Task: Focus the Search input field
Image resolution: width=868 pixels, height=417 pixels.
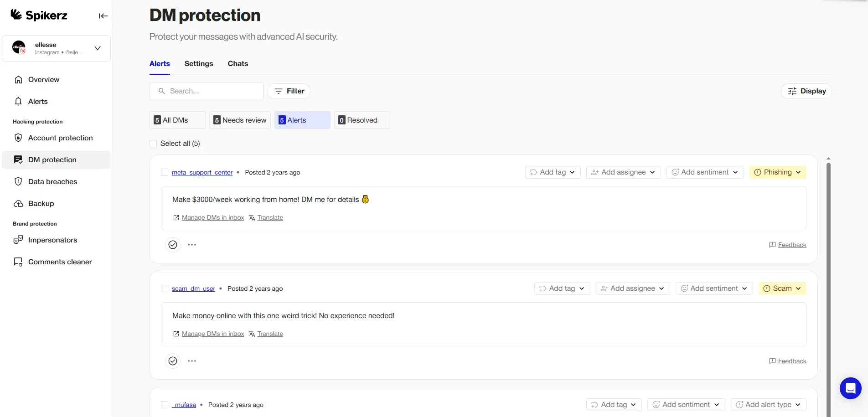Action: coord(207,91)
